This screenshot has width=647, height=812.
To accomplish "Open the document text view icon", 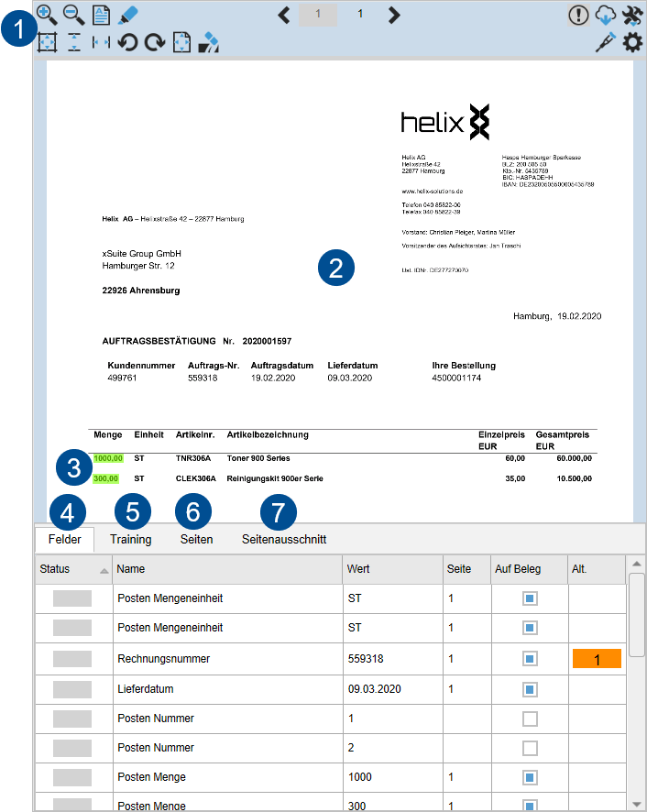I will pyautogui.click(x=101, y=15).
